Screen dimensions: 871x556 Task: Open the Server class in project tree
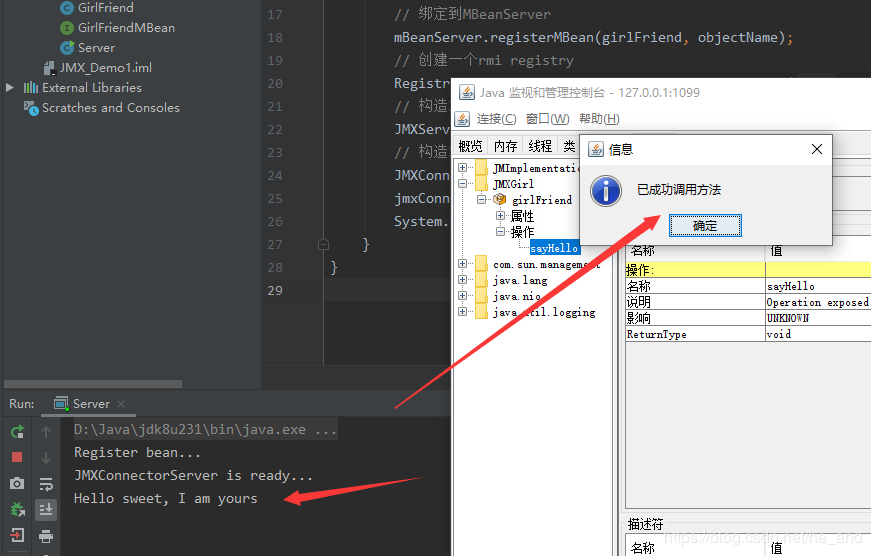tap(96, 48)
